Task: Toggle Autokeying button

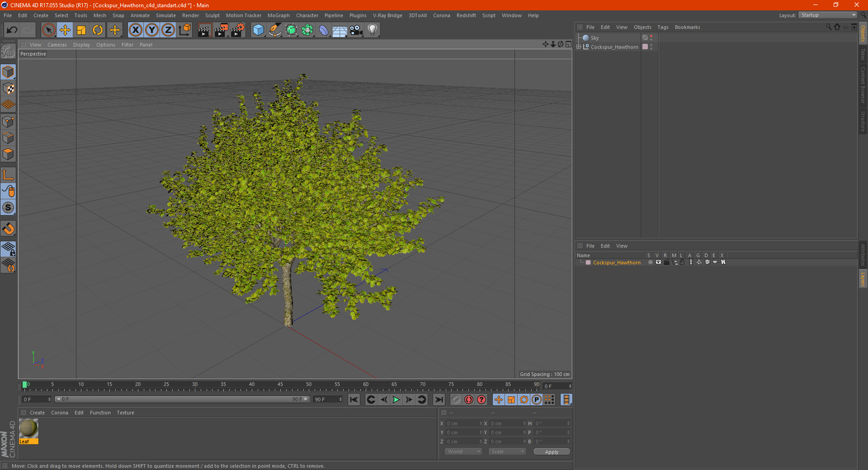Action: 469,399
